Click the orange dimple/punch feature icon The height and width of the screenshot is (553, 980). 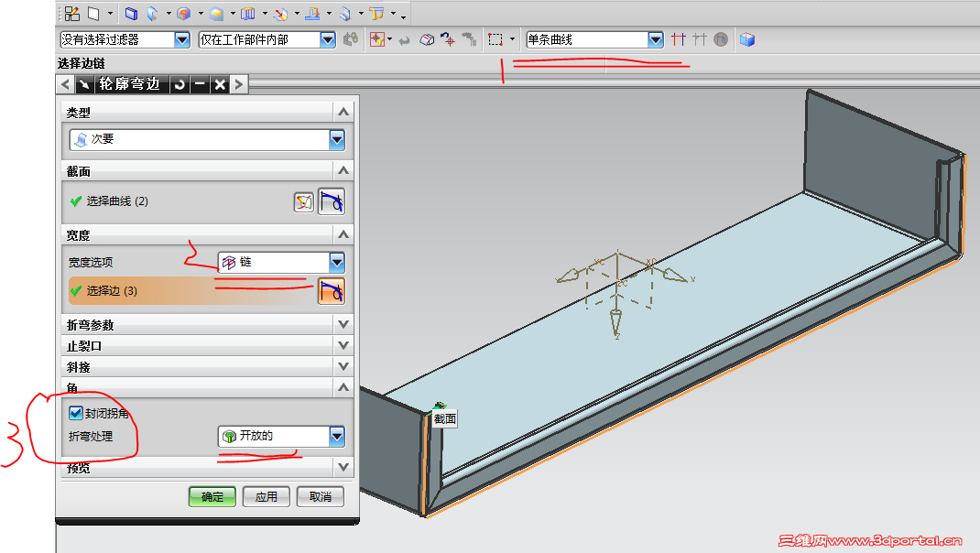pos(184,13)
